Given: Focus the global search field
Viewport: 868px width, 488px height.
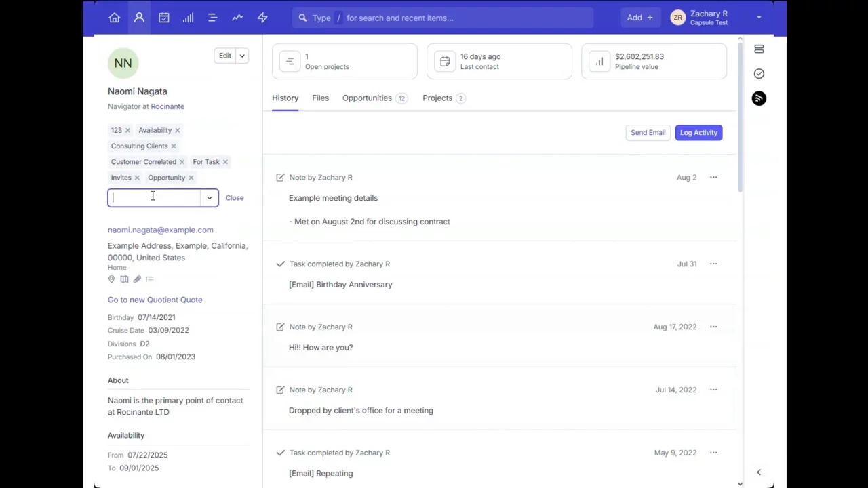Looking at the screenshot, I should [x=448, y=18].
